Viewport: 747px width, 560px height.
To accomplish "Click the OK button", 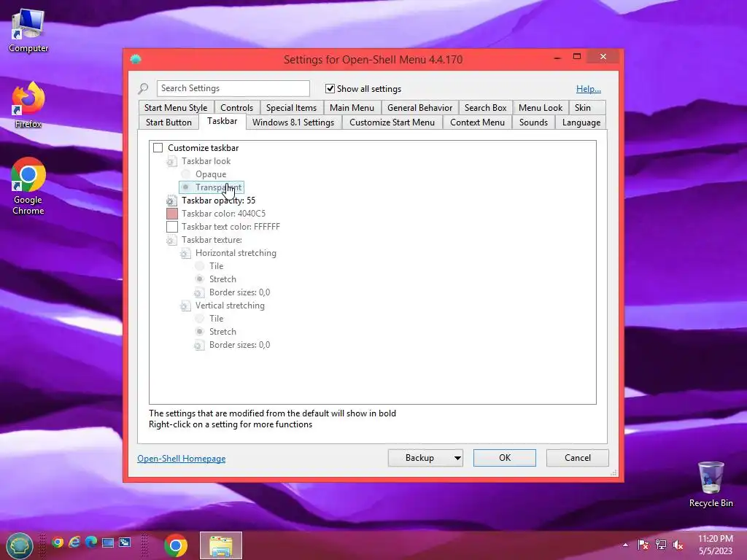I will coord(505,458).
